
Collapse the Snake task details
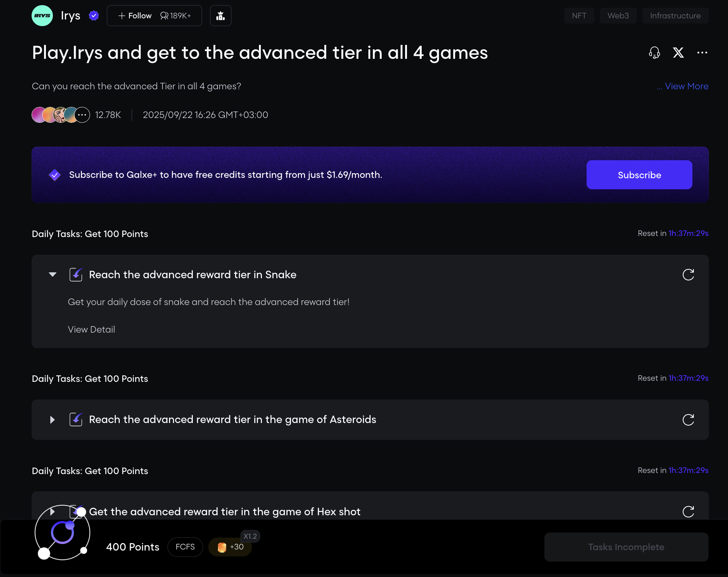pos(53,275)
